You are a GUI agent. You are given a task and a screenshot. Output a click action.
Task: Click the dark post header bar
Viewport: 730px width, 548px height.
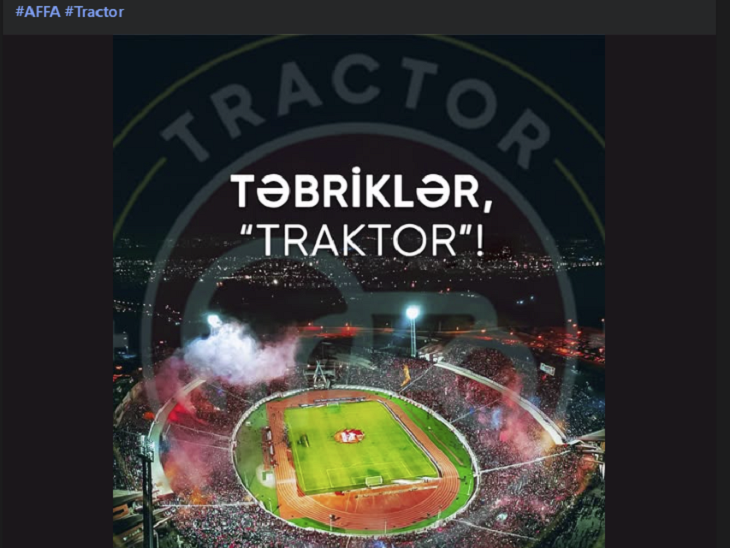[x=359, y=17]
